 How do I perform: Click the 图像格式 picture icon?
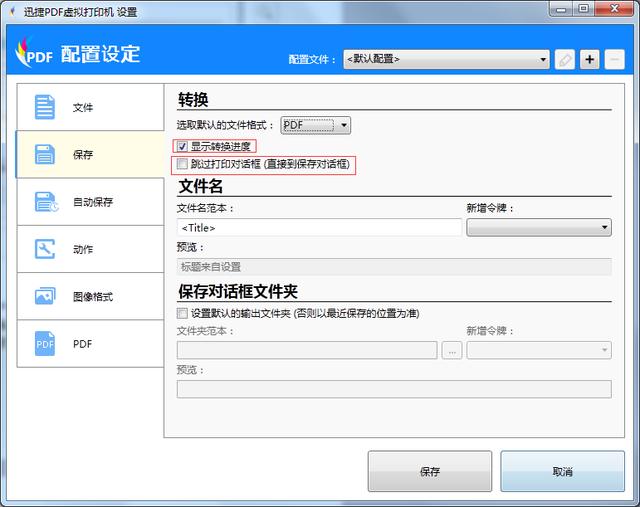pyautogui.click(x=46, y=297)
